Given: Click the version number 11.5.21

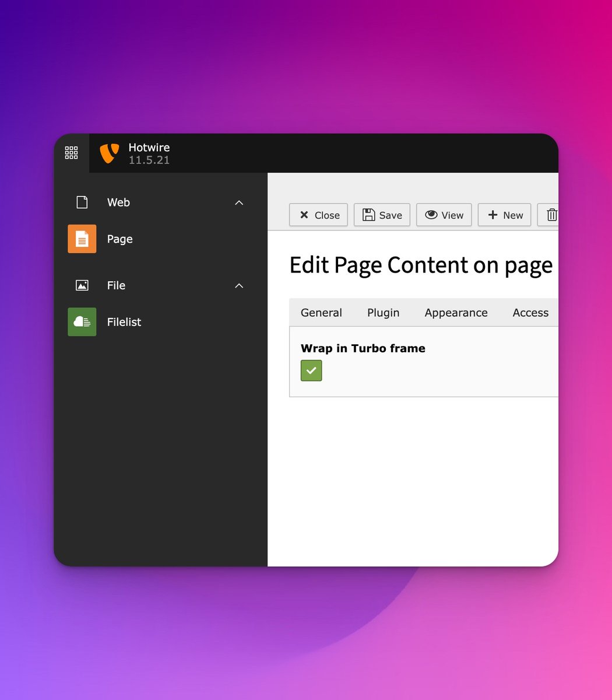Looking at the screenshot, I should pyautogui.click(x=149, y=160).
